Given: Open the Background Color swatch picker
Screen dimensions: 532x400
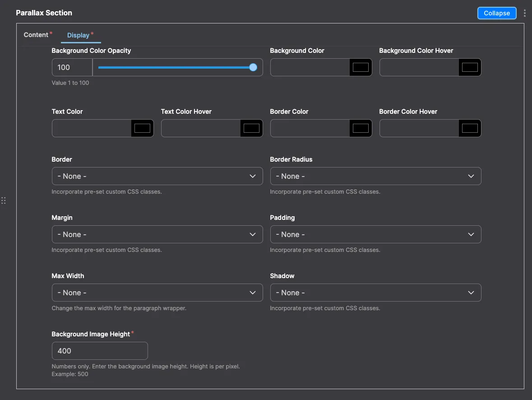Looking at the screenshot, I should pos(361,67).
